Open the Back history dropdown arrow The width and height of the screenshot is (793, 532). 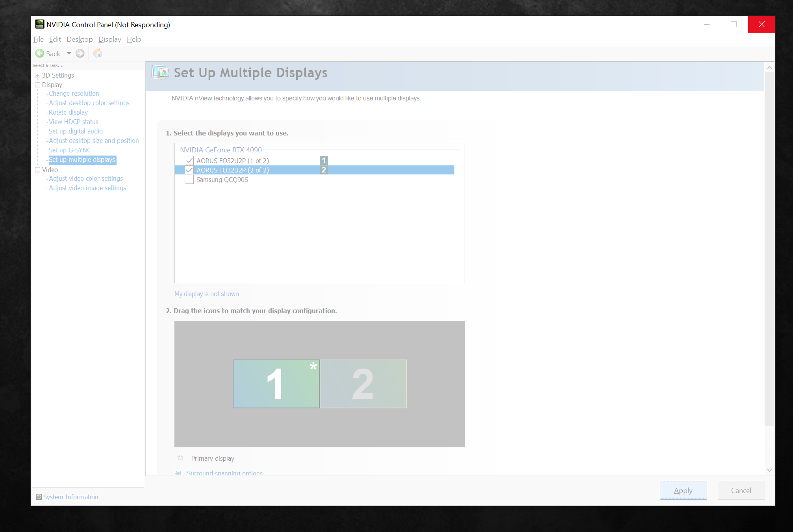click(69, 53)
